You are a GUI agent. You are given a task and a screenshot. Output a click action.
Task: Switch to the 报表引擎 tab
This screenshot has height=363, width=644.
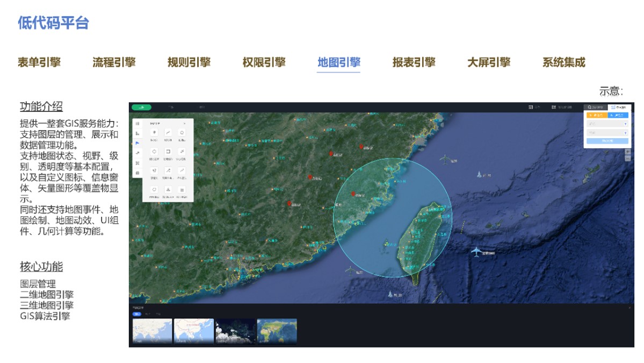click(x=414, y=62)
